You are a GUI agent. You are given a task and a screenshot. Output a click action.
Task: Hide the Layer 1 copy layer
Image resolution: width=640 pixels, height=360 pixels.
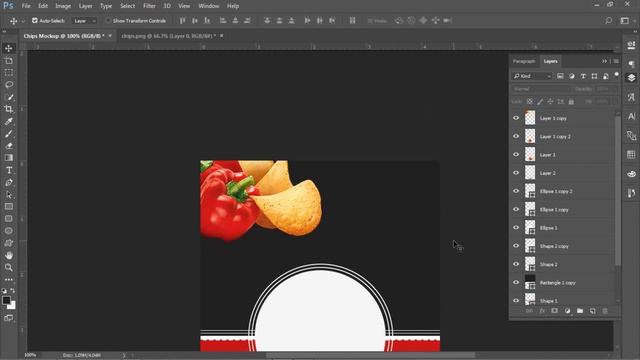(516, 118)
